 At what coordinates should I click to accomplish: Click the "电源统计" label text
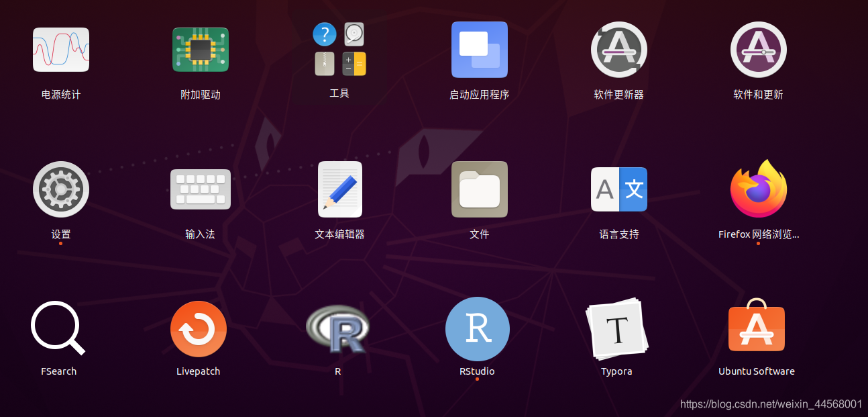coord(61,95)
